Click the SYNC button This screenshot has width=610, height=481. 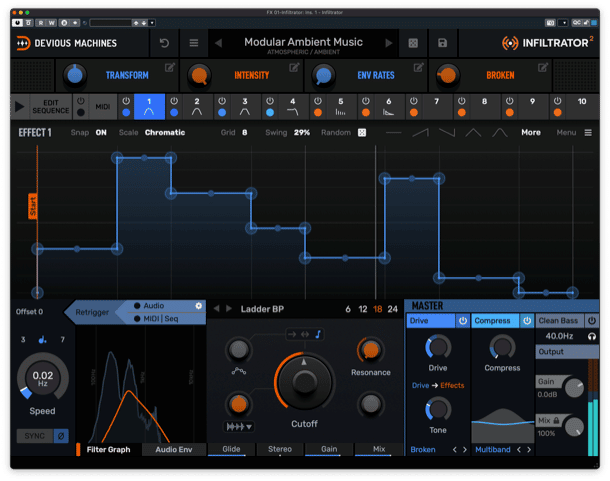pyautogui.click(x=35, y=436)
